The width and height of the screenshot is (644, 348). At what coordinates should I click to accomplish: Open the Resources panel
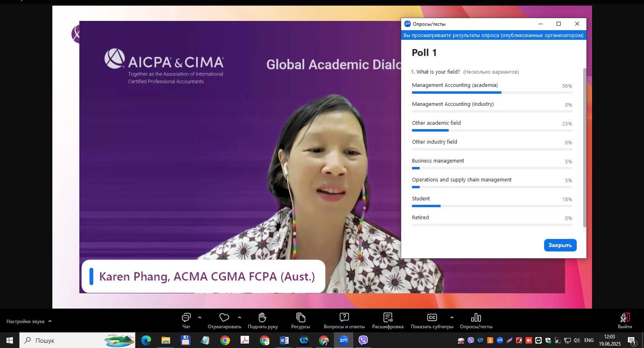click(300, 318)
